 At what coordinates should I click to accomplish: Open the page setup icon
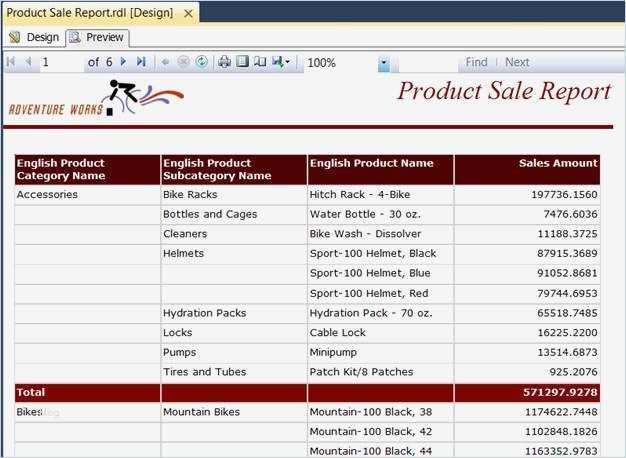[x=260, y=62]
